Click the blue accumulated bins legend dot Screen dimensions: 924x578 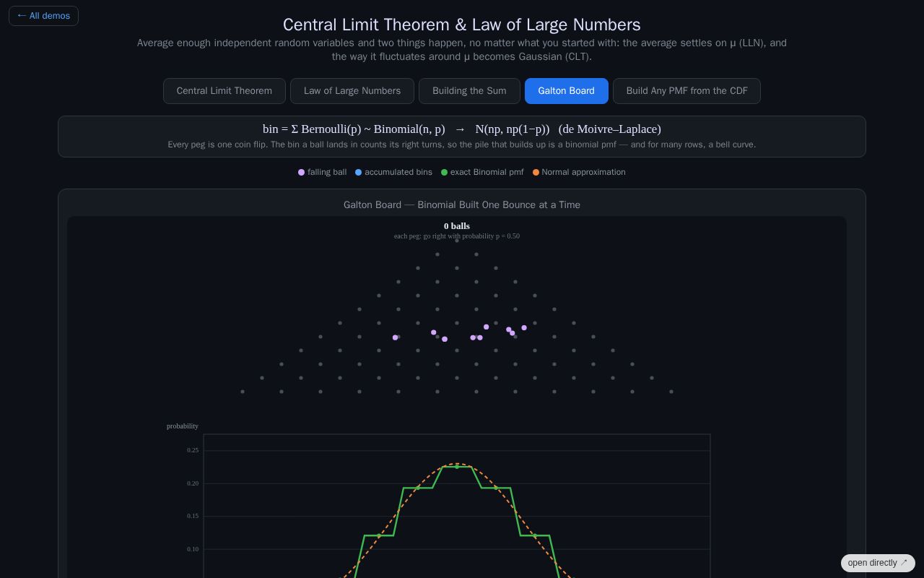[x=359, y=173]
